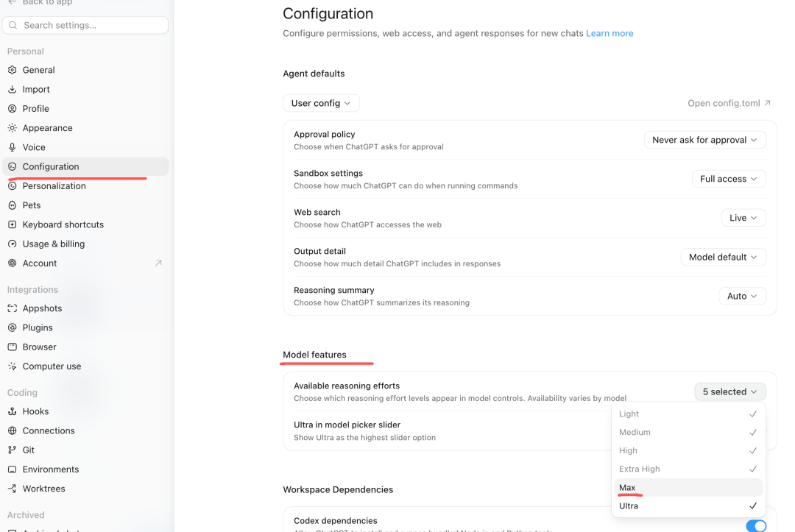
Task: Click Ultra in model picker slider label
Action: point(347,425)
